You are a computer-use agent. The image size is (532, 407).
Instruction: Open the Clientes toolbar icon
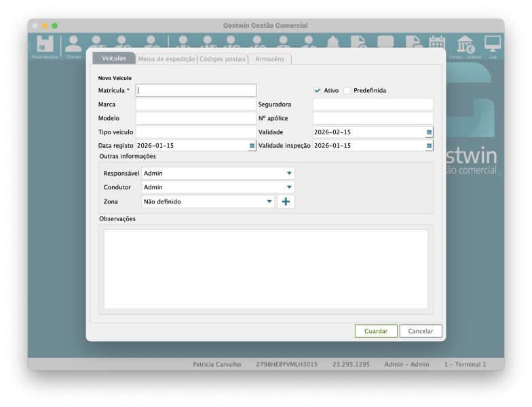point(73,46)
